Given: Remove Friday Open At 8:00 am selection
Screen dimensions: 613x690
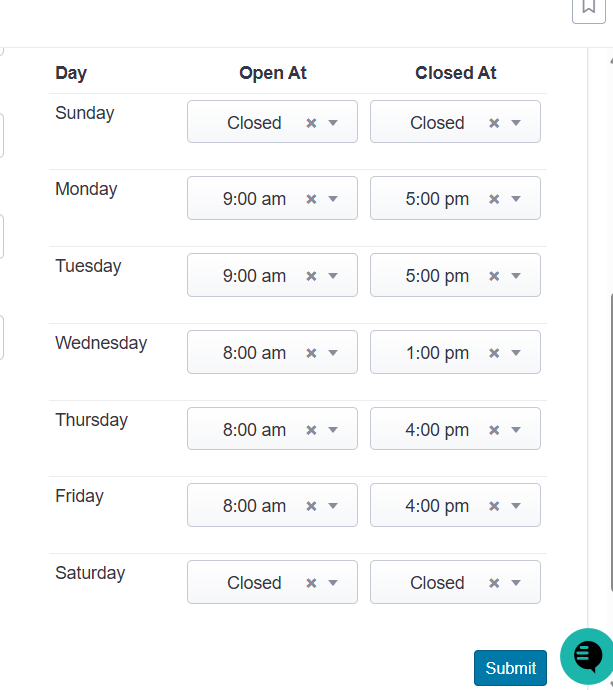Looking at the screenshot, I should coord(311,506).
